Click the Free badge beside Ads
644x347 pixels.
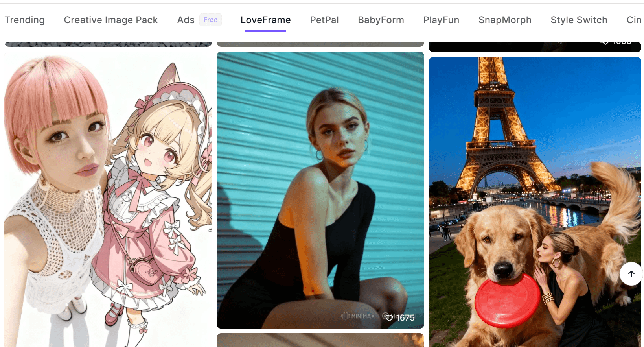210,20
